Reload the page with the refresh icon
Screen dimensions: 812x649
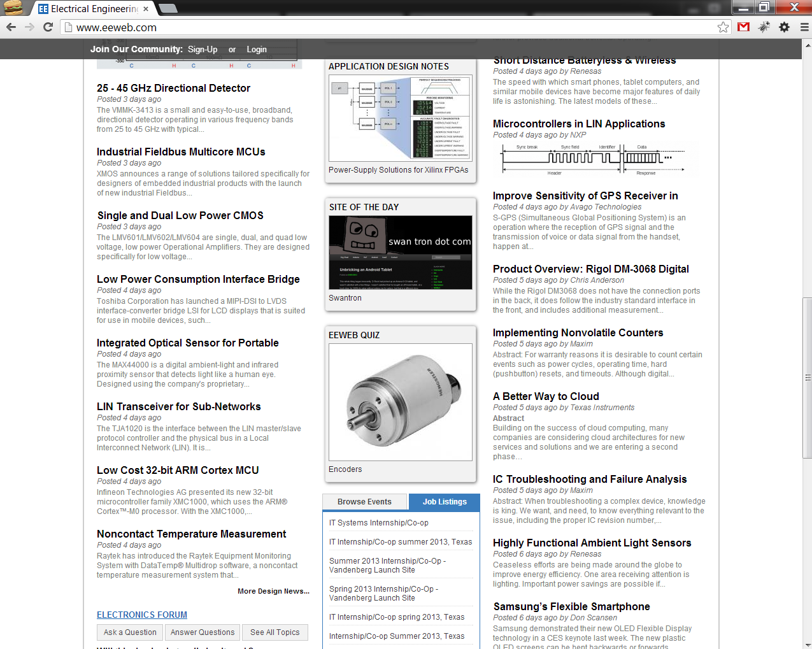point(48,28)
